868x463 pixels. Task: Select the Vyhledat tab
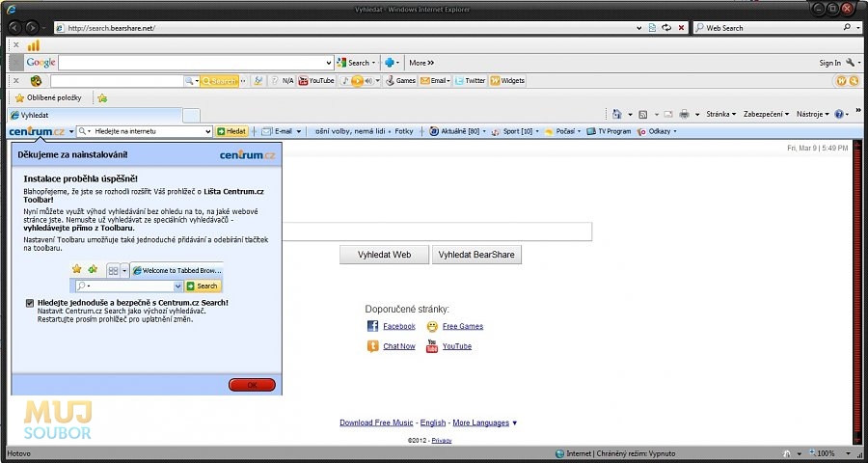coord(95,115)
